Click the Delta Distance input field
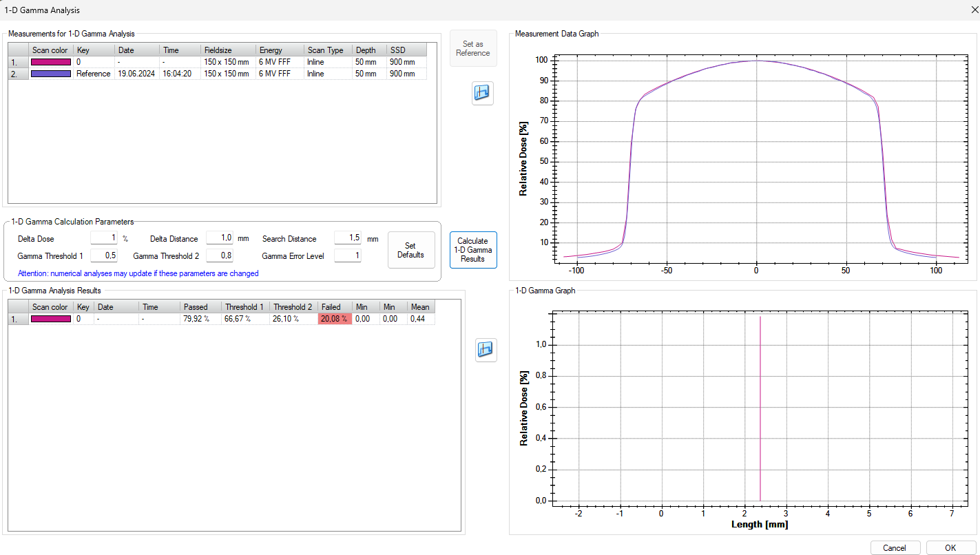 220,238
